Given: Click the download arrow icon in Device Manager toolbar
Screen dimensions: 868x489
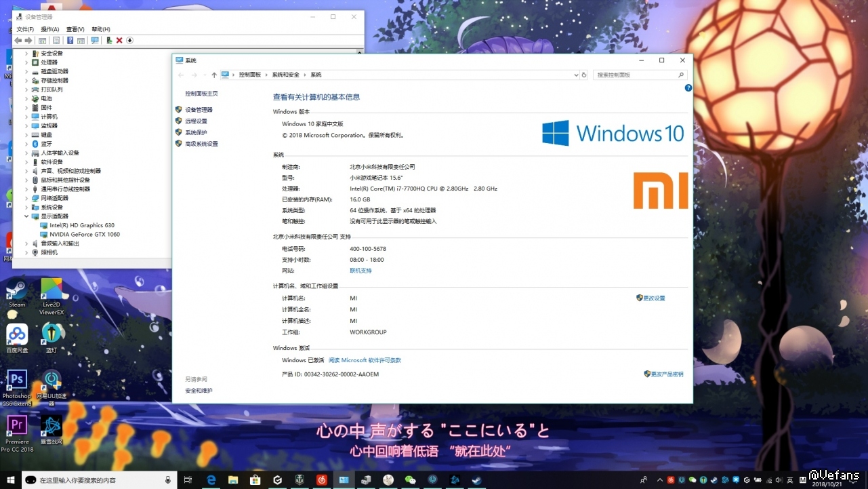Looking at the screenshot, I should coord(129,41).
